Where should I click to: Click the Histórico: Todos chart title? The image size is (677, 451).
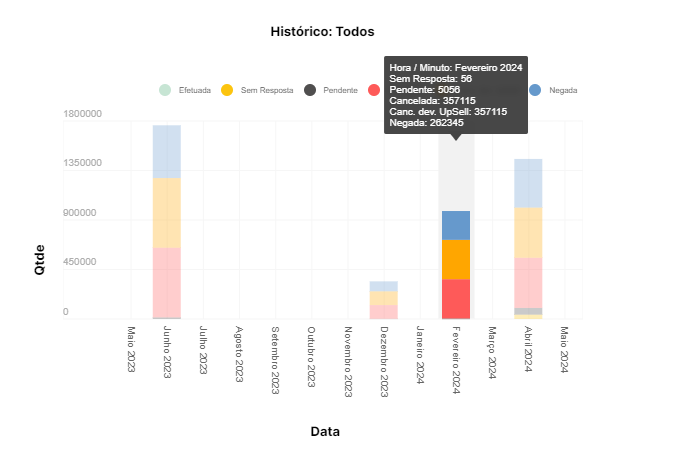click(322, 32)
